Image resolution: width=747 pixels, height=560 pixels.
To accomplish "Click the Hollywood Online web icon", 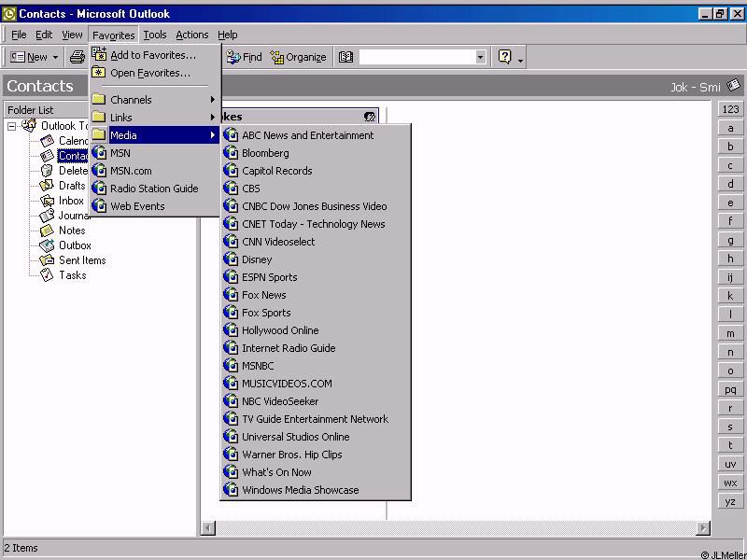I will (x=231, y=330).
